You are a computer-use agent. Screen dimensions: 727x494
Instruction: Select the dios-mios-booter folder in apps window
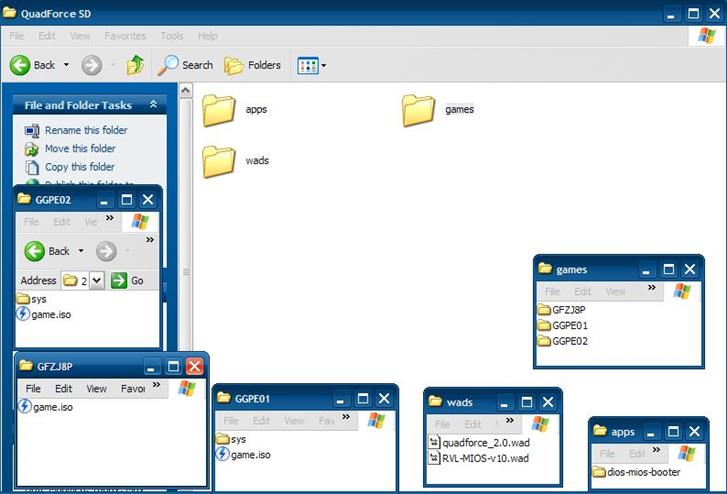click(637, 472)
